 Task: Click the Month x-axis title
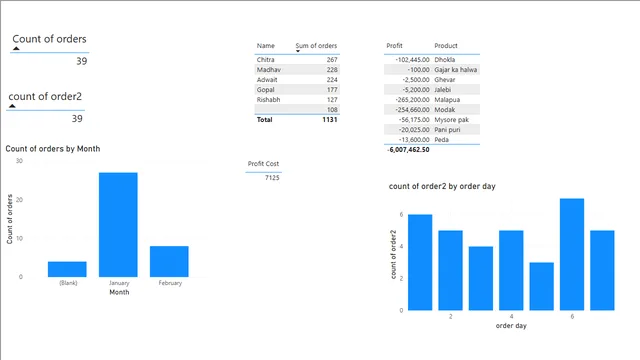tap(119, 292)
